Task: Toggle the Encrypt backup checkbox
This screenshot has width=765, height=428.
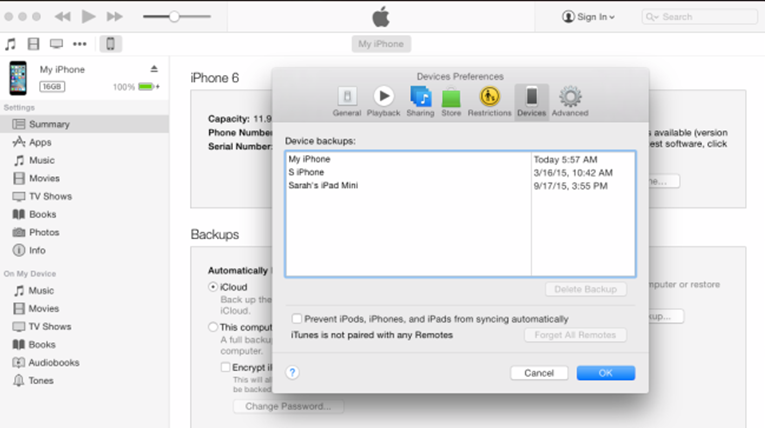Action: [225, 367]
